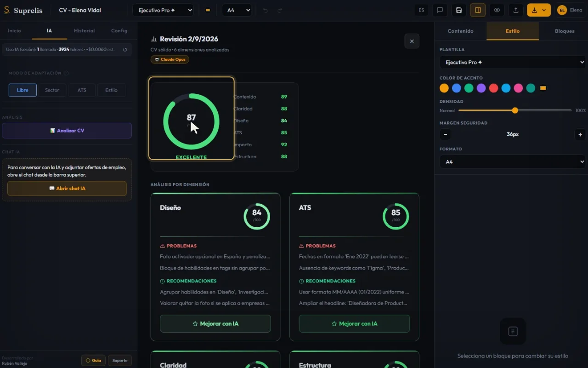Click the Densidad slider handle
Viewport: 588px width, 368px height.
pos(515,110)
